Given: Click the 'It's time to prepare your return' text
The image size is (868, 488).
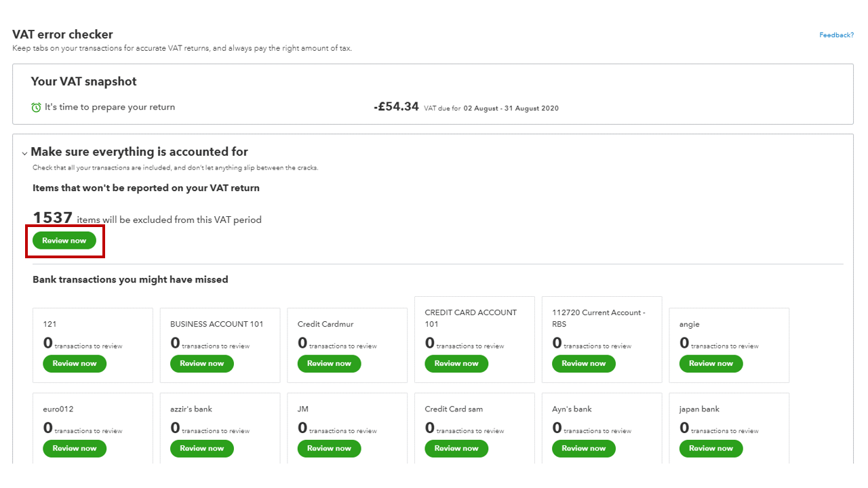Looking at the screenshot, I should [x=110, y=107].
